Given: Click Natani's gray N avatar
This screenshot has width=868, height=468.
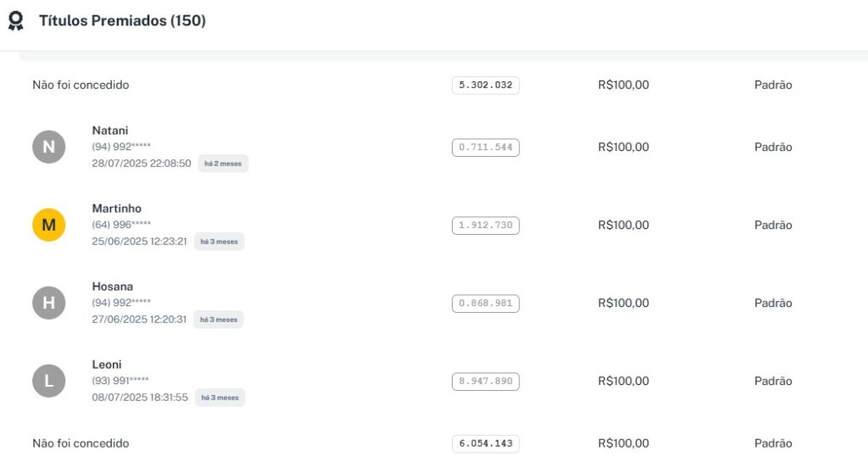Looking at the screenshot, I should click(x=48, y=148).
